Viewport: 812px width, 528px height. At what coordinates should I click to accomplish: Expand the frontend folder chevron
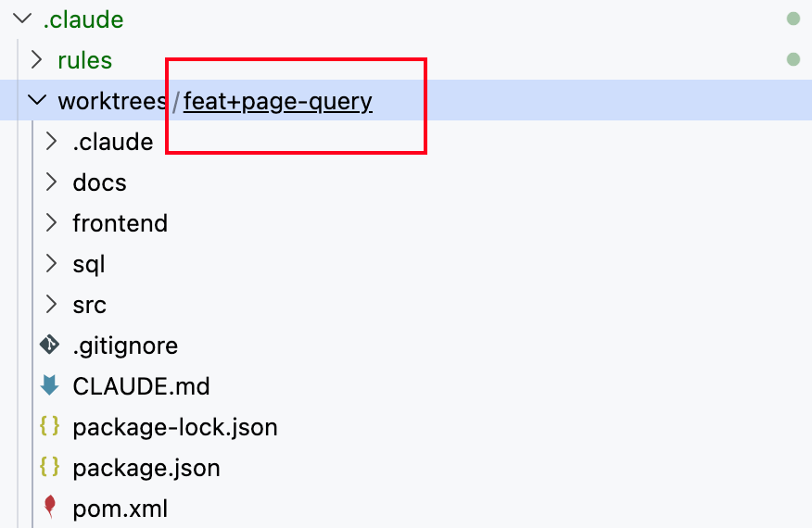(51, 223)
